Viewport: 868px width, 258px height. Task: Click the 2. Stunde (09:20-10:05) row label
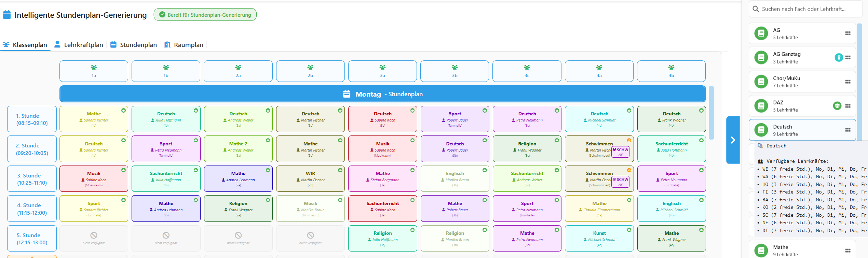pyautogui.click(x=32, y=149)
